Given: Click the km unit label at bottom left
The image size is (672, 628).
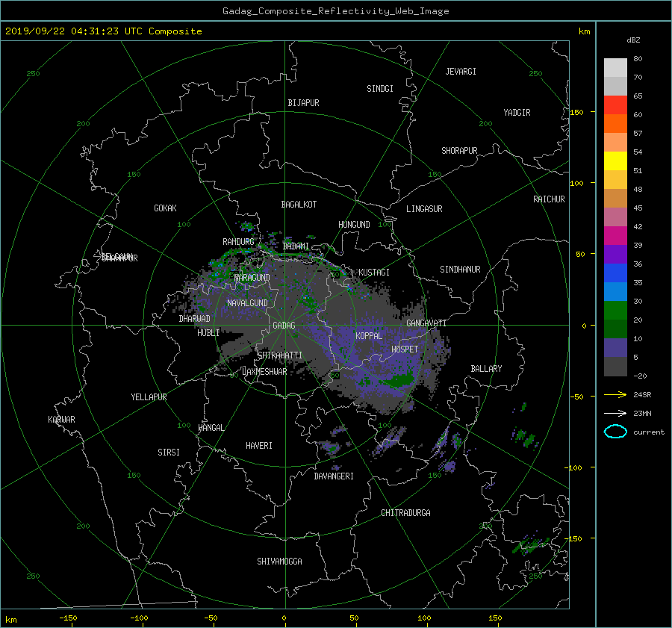Looking at the screenshot, I should (11, 620).
